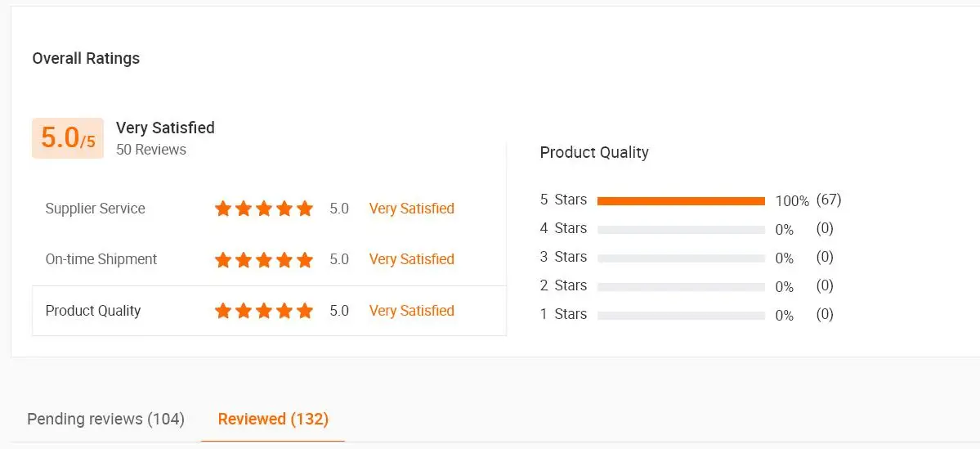Click Very Satisfied link for Supplier Service
The height and width of the screenshot is (449, 980).
[411, 209]
